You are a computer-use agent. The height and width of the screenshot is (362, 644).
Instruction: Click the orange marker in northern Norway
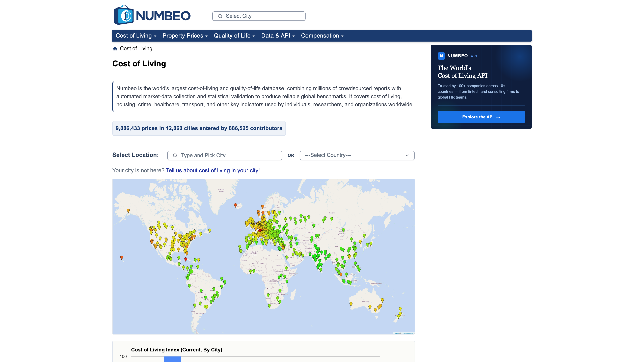tap(262, 207)
